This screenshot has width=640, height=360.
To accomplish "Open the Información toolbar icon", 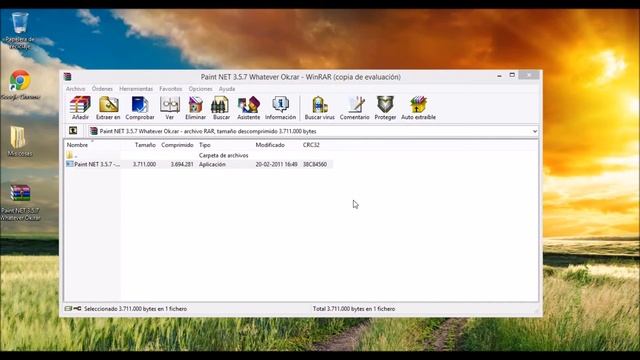I will point(280,108).
